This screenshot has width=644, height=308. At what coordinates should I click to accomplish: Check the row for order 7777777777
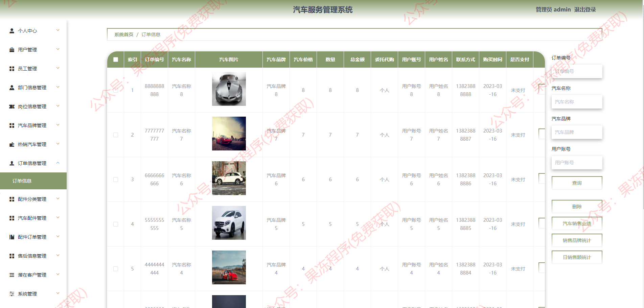pos(116,135)
